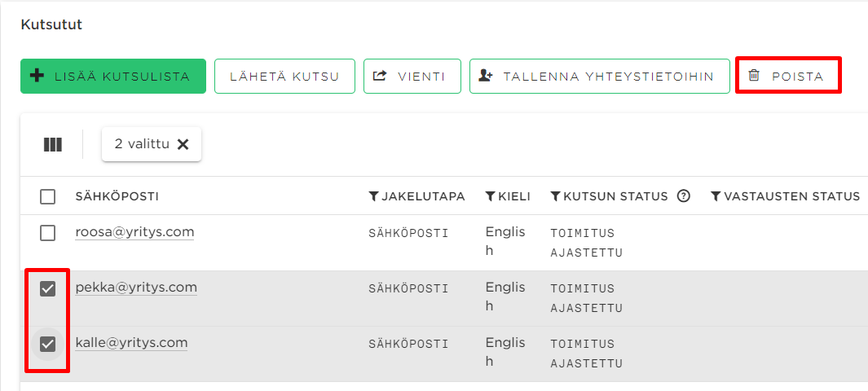Click the Lisää kutsulista button

(x=113, y=77)
